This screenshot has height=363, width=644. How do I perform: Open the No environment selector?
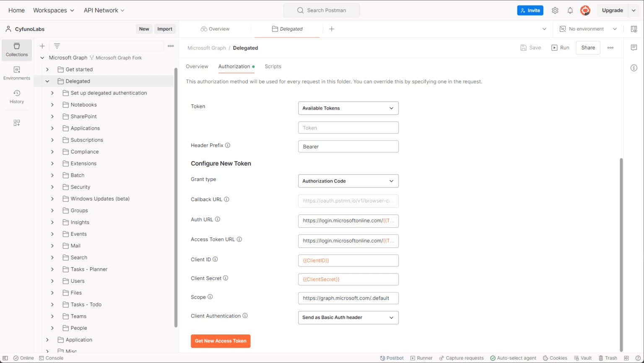tap(588, 29)
